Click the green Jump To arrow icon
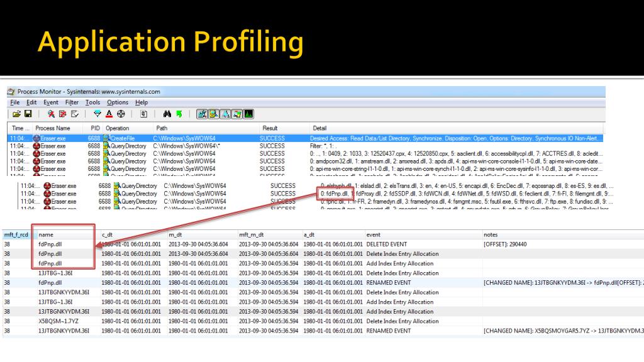Screen dimensions: 644x362 tap(179, 114)
